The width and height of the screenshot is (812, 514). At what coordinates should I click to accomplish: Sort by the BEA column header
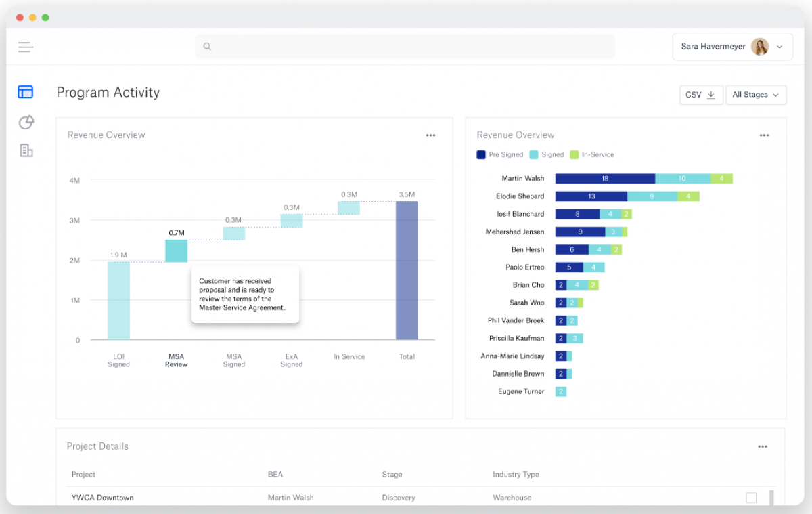tap(275, 475)
